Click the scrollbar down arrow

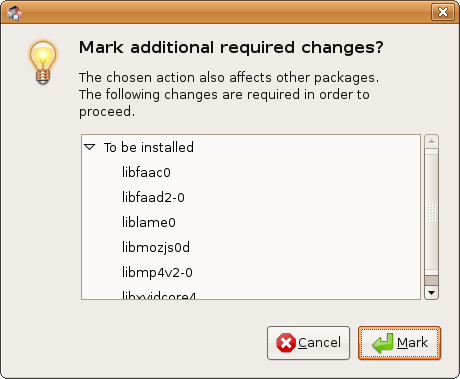[x=431, y=293]
